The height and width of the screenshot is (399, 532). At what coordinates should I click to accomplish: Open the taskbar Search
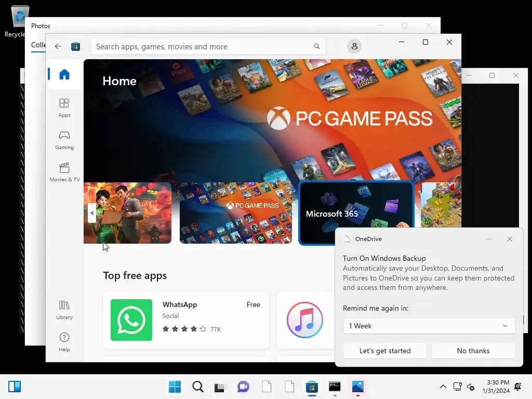(x=198, y=387)
